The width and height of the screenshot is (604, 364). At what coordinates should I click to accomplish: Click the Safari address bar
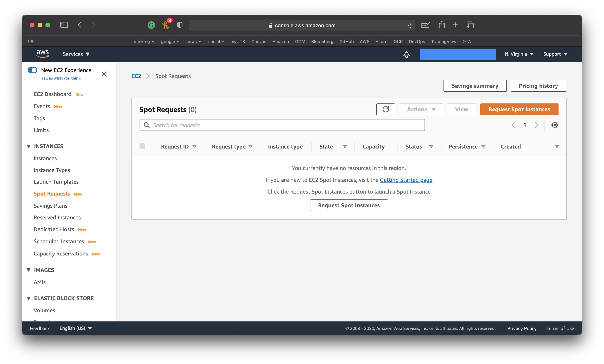(302, 25)
